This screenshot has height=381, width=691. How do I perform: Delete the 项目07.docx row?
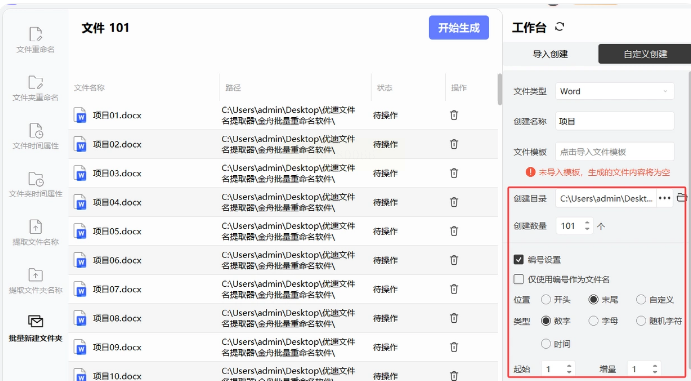tap(454, 289)
